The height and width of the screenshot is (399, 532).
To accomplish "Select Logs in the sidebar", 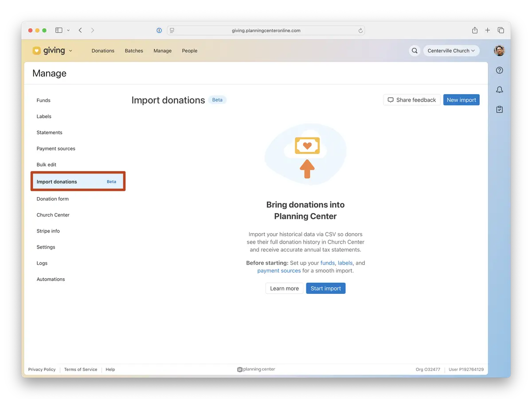I will 42,263.
